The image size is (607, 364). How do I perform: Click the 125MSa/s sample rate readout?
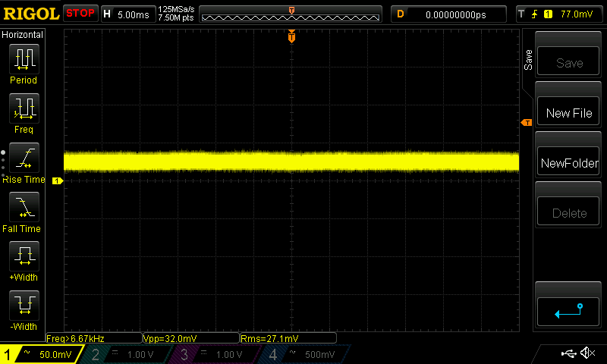click(176, 10)
